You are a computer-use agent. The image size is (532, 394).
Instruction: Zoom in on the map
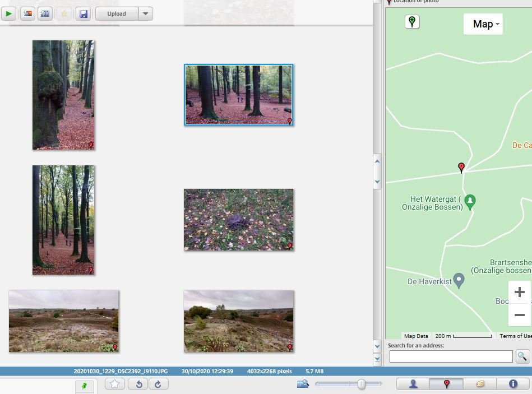(x=519, y=292)
